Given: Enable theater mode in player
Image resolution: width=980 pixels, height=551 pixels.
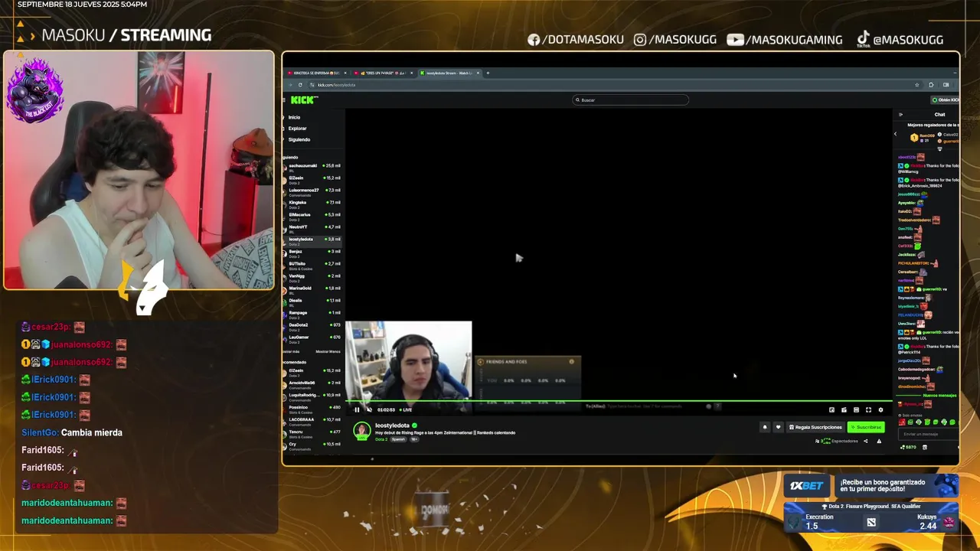Looking at the screenshot, I should coord(856,409).
